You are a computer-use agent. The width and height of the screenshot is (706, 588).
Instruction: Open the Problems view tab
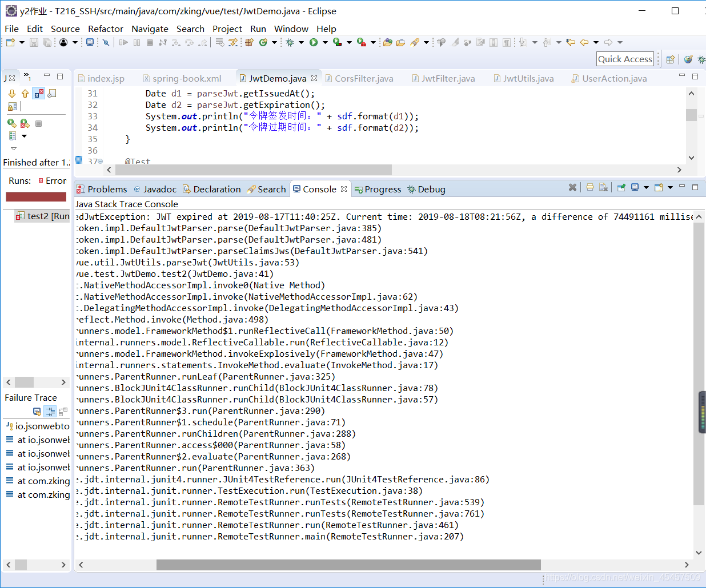(x=102, y=189)
